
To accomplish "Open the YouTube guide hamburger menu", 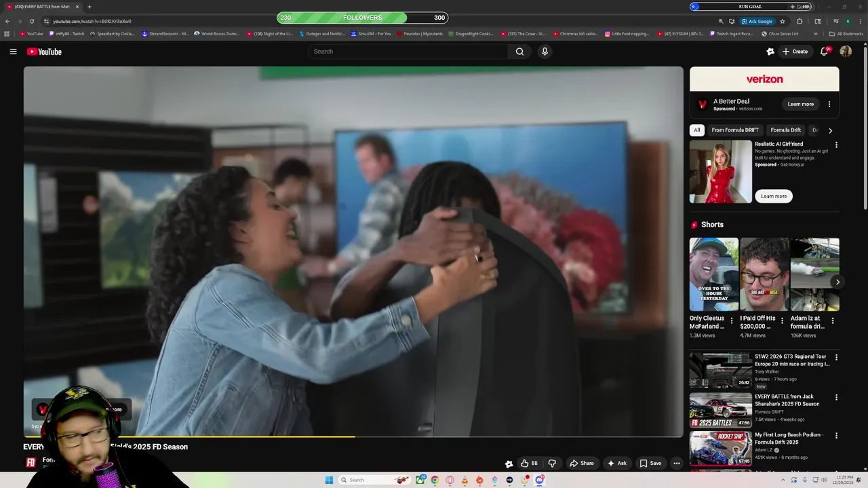I will (x=13, y=52).
